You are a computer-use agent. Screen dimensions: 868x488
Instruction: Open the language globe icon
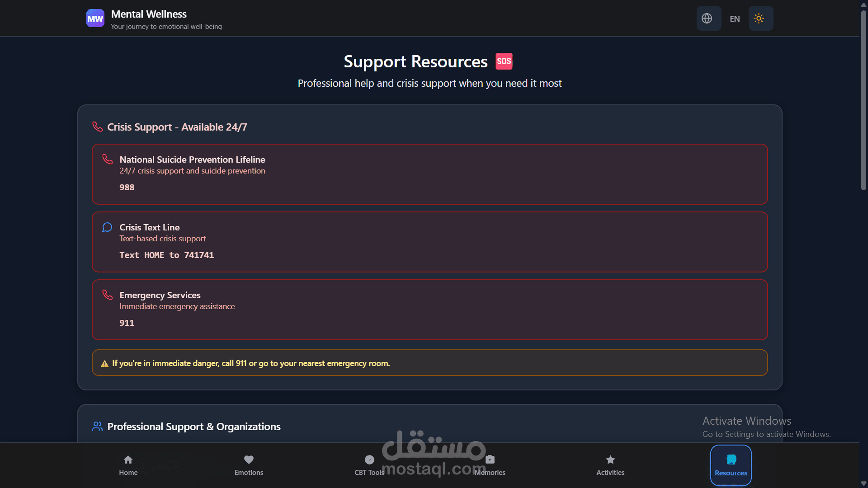pyautogui.click(x=707, y=19)
